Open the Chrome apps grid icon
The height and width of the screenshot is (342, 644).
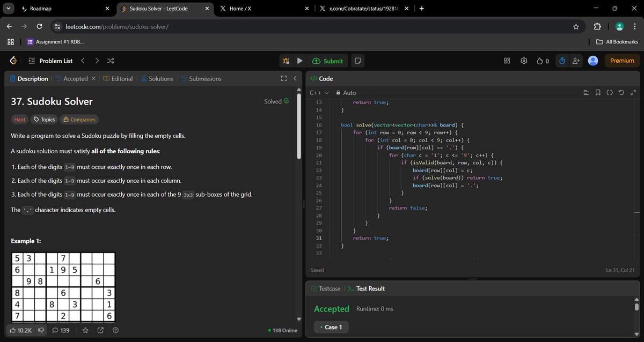(x=11, y=42)
